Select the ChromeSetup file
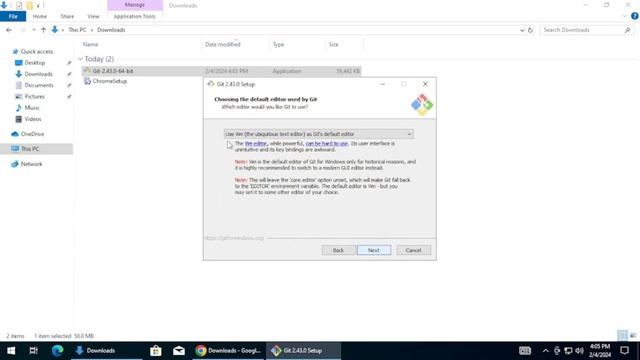640x360 pixels. coord(110,81)
